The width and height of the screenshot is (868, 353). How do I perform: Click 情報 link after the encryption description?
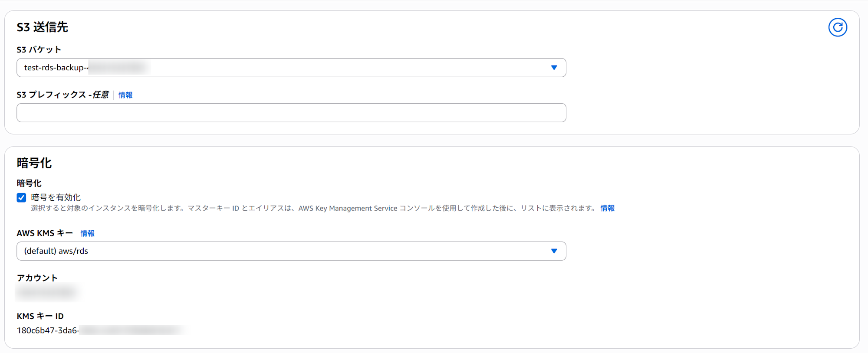(x=607, y=208)
